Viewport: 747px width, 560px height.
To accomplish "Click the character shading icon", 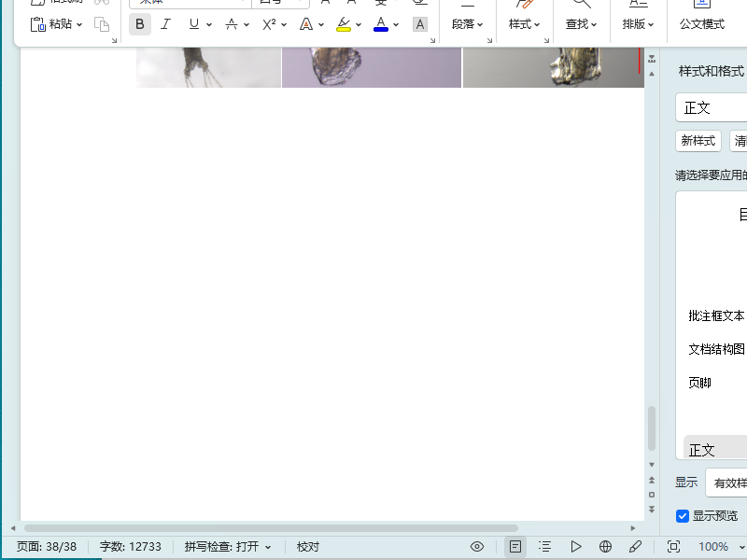I will (x=419, y=24).
